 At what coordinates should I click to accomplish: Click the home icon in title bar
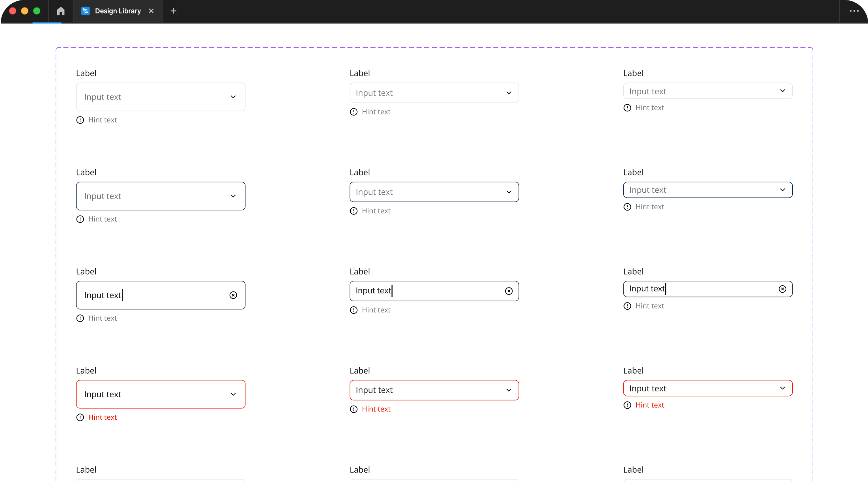point(61,11)
